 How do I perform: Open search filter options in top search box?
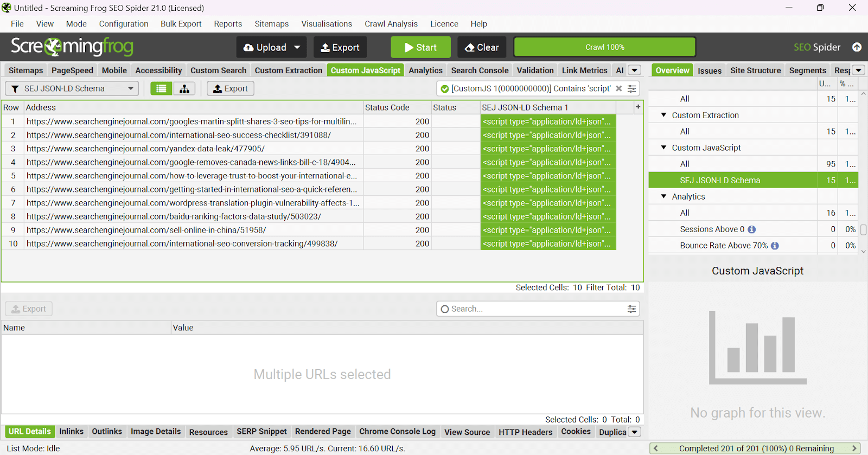coord(631,88)
